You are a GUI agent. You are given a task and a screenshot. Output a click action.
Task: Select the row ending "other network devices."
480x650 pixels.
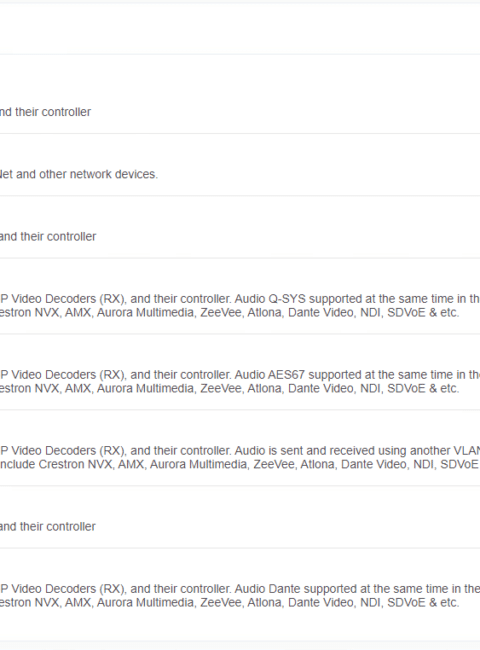pos(240,165)
